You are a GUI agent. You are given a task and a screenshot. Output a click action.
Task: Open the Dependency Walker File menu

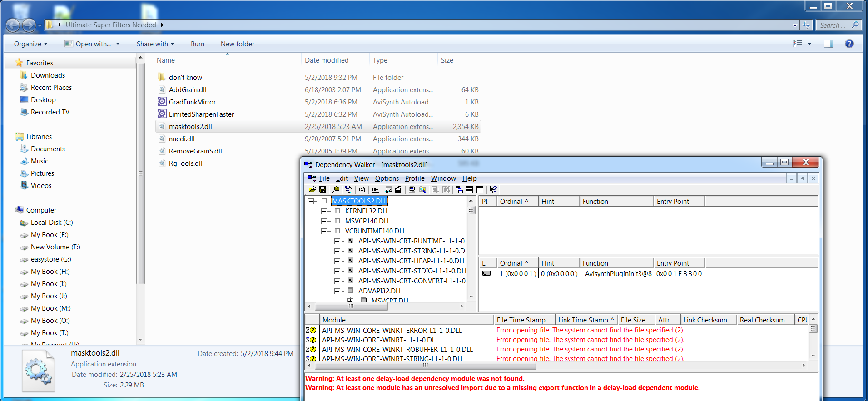[x=324, y=178]
